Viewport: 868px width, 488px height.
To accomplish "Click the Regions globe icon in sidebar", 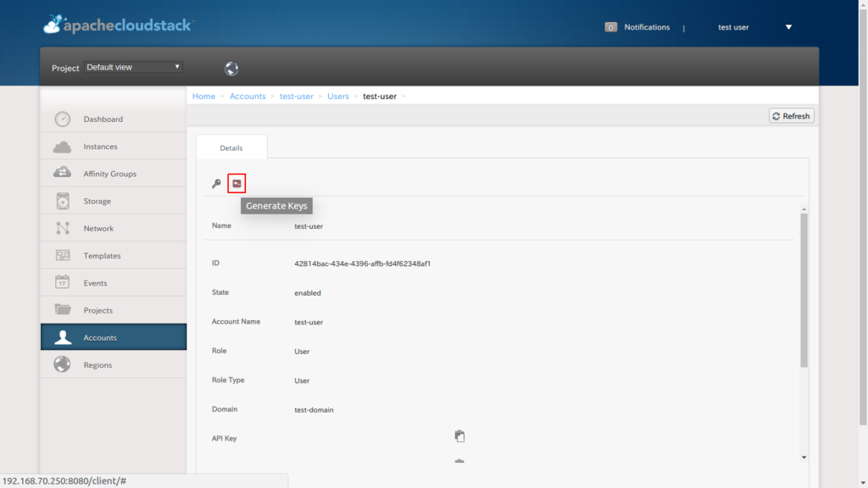I will point(63,364).
